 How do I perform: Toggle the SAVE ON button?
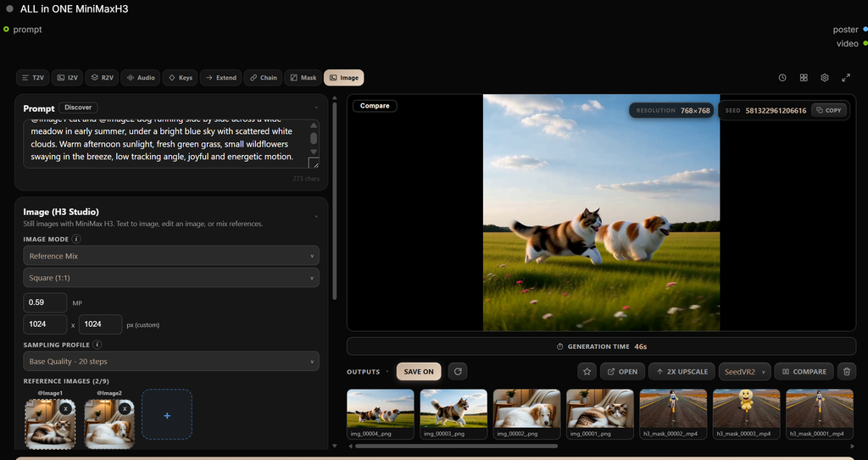[419, 371]
